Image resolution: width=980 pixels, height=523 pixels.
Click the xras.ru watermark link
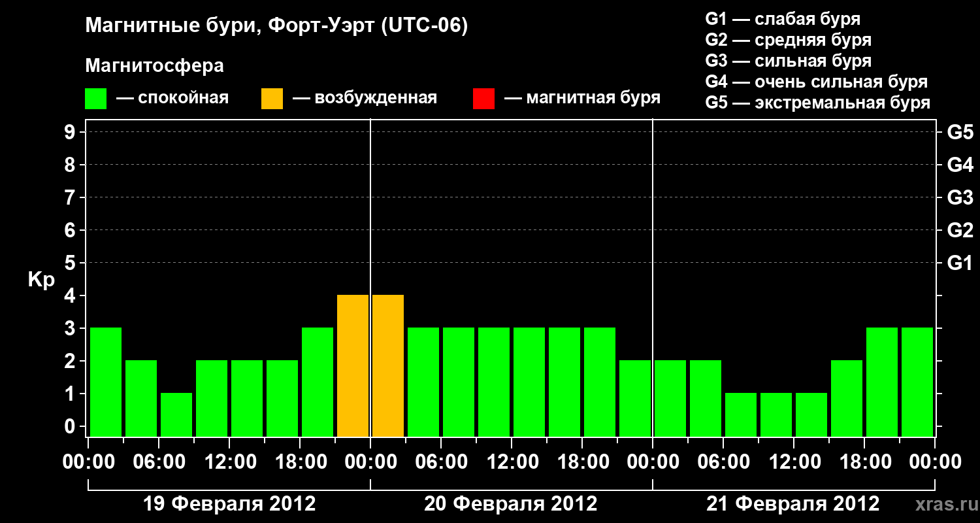coord(944,504)
